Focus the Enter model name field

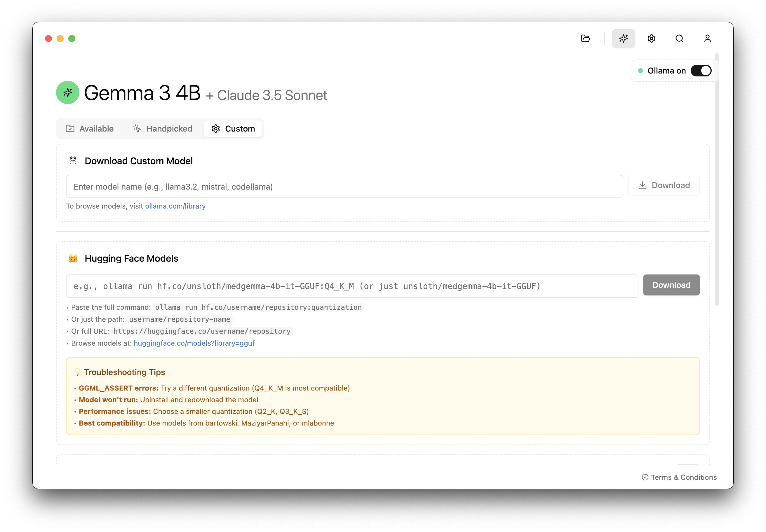(344, 187)
